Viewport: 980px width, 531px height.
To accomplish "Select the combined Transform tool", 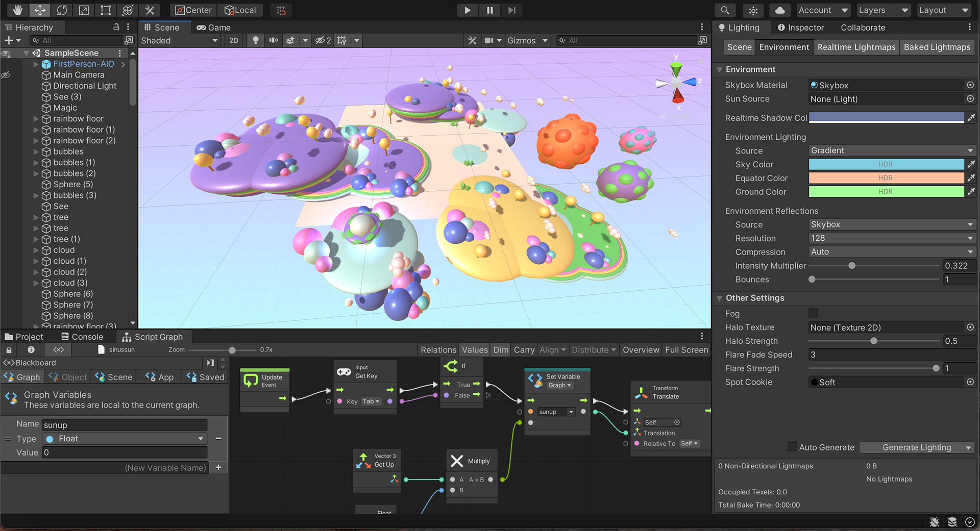I will [128, 10].
